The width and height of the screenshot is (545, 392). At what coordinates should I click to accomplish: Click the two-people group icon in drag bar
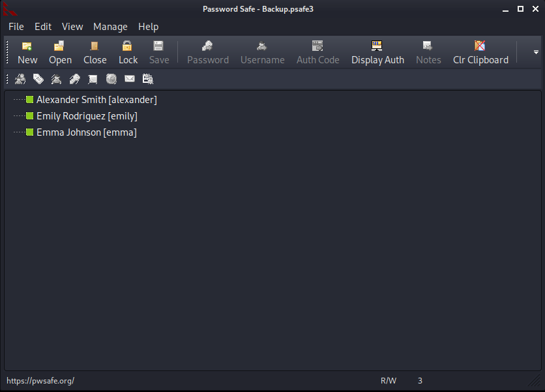20,80
